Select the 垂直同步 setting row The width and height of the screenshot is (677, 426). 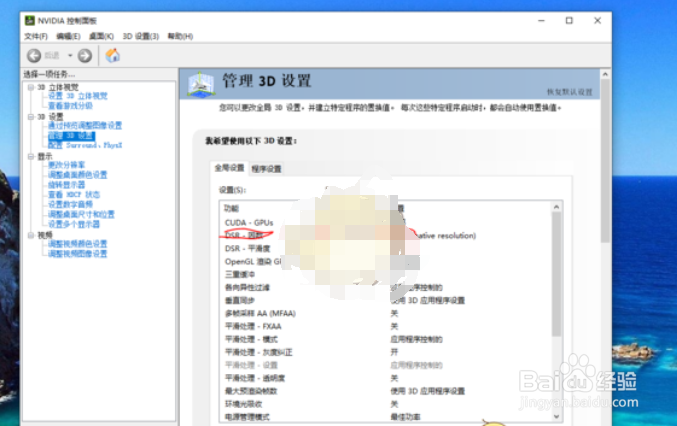[x=386, y=300]
